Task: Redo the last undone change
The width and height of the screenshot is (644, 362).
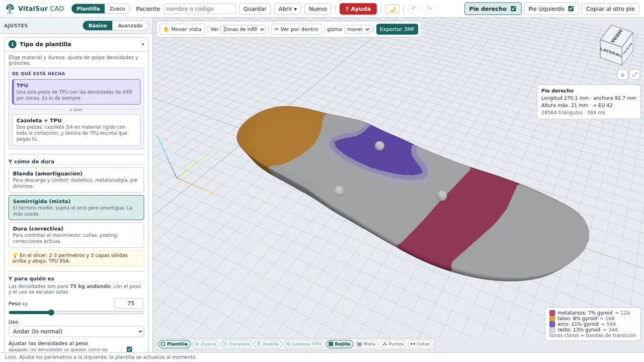Action: (x=429, y=9)
